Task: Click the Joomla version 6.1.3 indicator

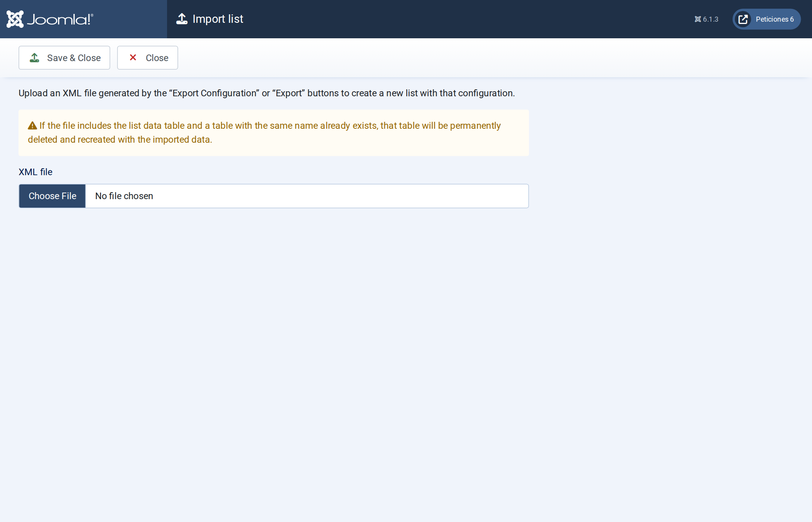Action: 706,19
